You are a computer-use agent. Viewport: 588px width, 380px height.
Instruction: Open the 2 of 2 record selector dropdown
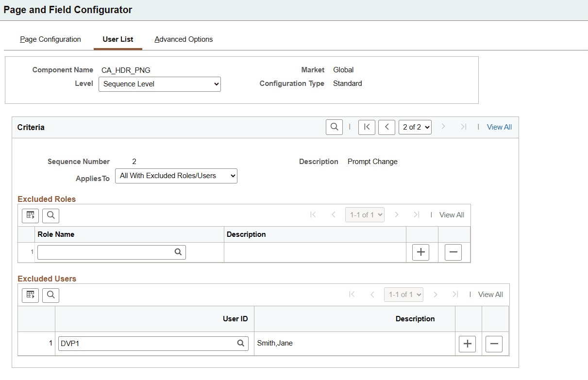pos(415,127)
